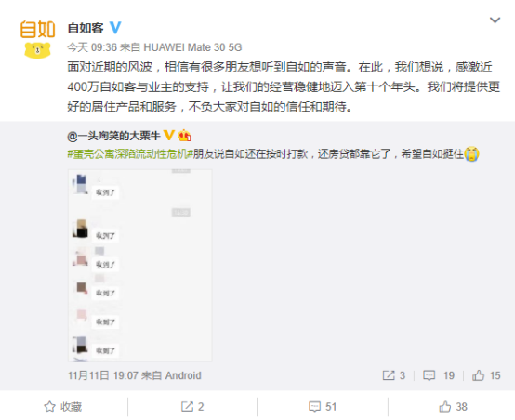515x420 pixels.
Task: Open the post options chevron menu
Action: (495, 20)
